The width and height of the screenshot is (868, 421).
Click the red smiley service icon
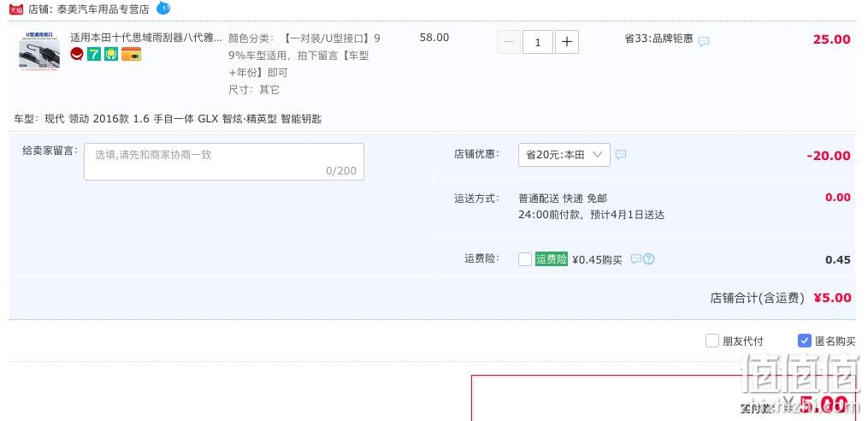click(77, 54)
